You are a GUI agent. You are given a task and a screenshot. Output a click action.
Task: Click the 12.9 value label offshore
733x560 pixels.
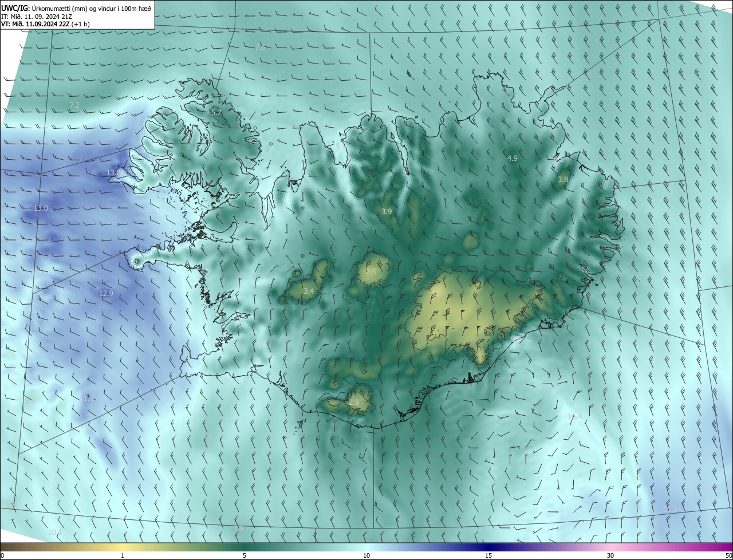coord(106,293)
